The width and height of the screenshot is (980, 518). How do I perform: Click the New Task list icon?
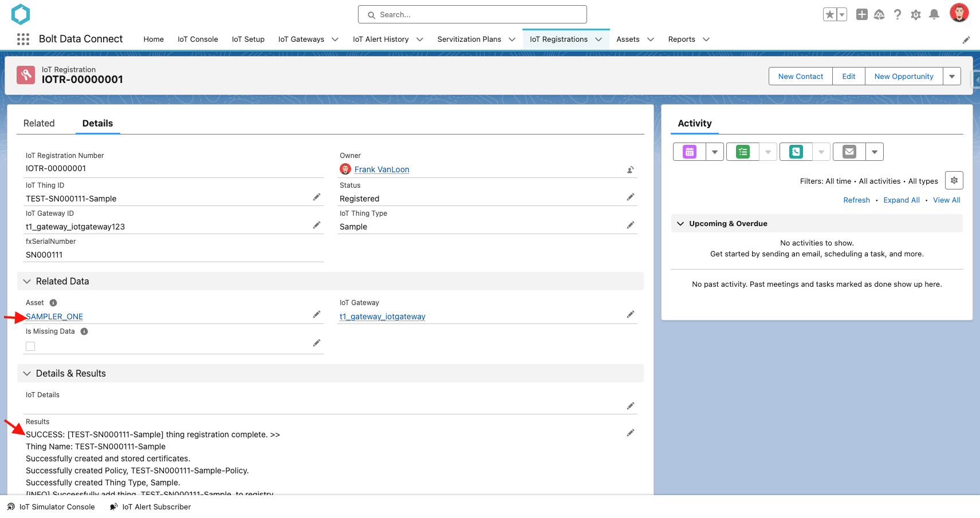point(743,152)
